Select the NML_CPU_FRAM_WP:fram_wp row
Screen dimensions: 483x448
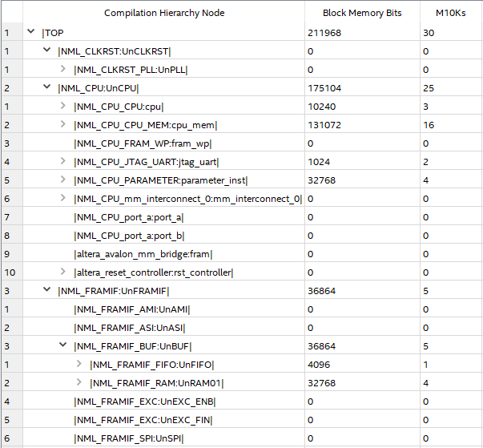tap(242, 143)
